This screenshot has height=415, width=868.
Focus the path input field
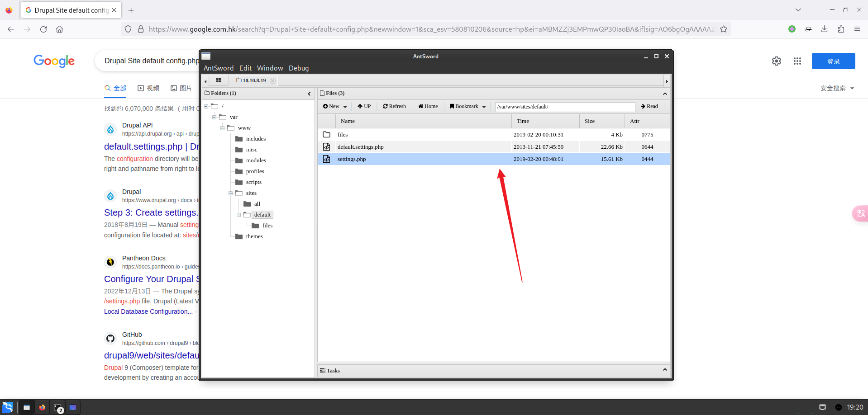pyautogui.click(x=565, y=107)
